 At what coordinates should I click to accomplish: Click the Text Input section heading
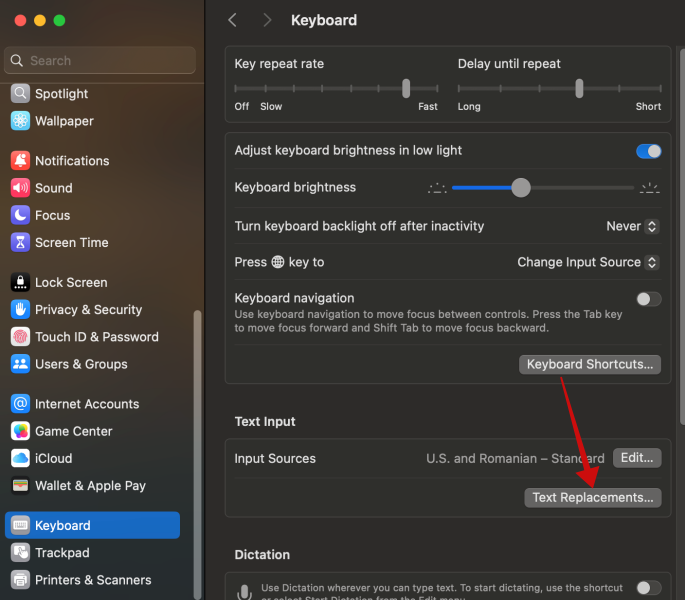[x=265, y=421]
